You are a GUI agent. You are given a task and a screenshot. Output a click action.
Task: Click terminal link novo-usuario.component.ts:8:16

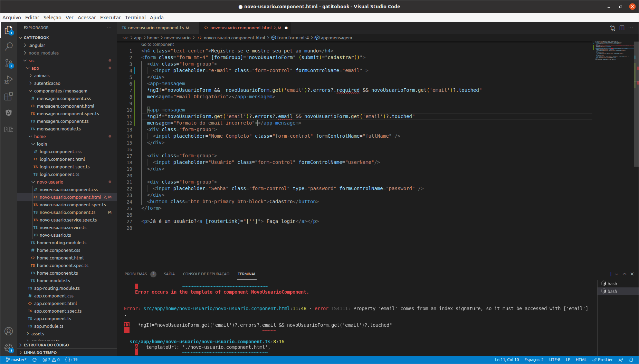(207, 342)
